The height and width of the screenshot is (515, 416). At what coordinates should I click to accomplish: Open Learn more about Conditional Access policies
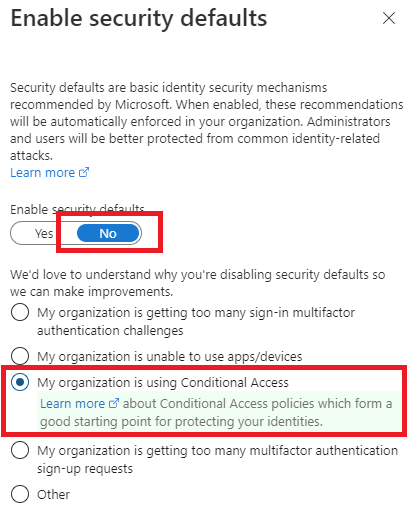click(72, 404)
